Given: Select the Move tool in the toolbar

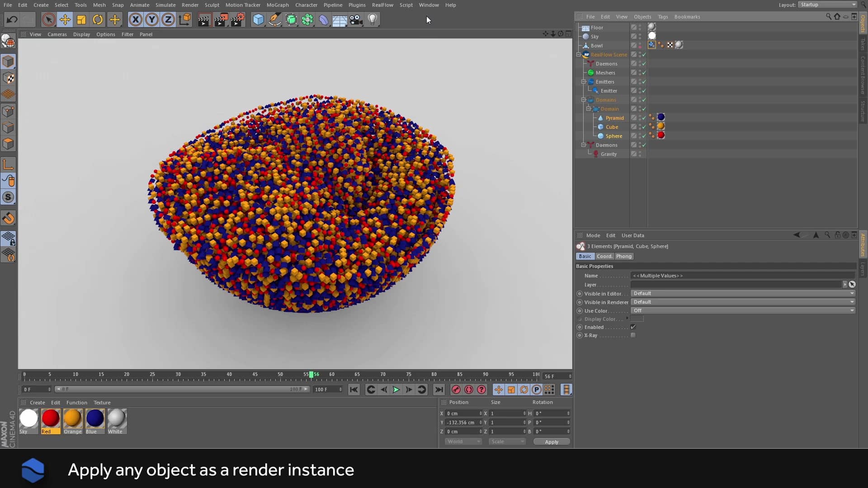Looking at the screenshot, I should pos(65,19).
